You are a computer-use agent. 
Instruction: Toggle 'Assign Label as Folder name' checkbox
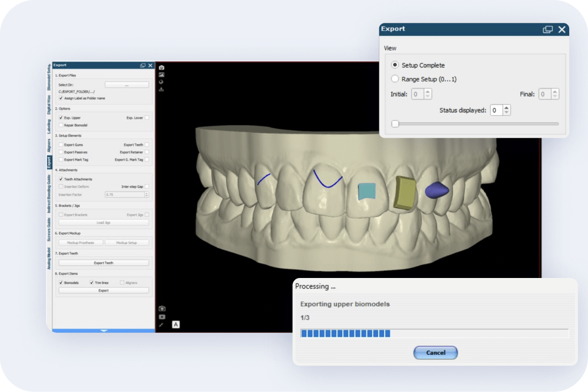tap(61, 98)
